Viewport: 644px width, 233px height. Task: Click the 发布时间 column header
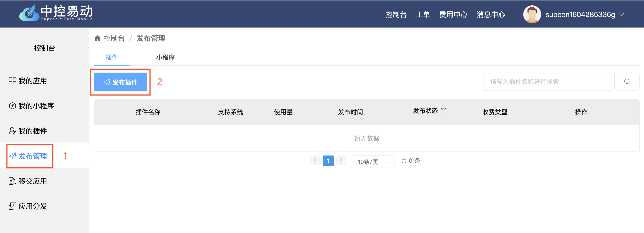coord(350,112)
